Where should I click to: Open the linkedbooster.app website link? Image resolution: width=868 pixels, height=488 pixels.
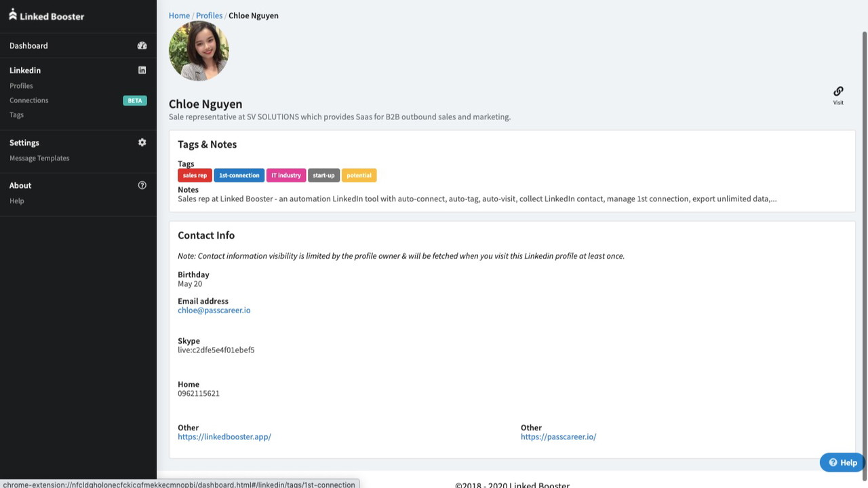click(x=224, y=437)
